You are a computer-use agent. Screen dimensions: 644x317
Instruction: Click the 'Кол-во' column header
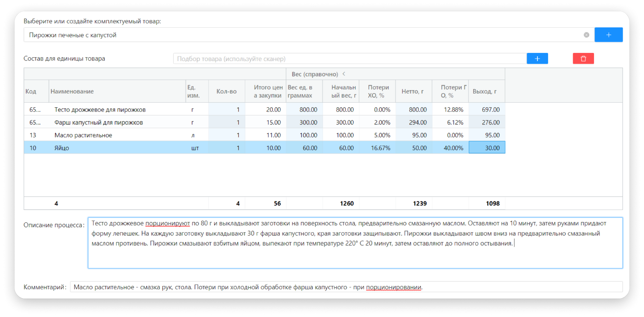[226, 91]
